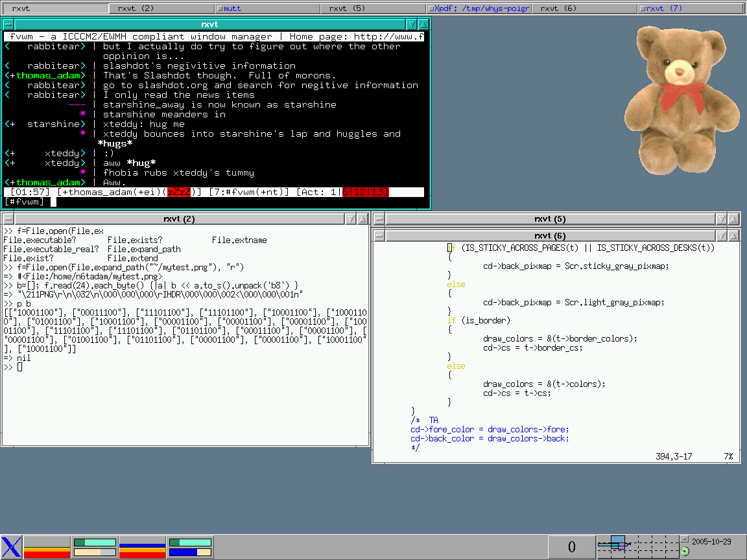The height and width of the screenshot is (560, 747).
Task: Click the IS_STICKY_ACROSS_PAGES(t) code line
Action: 581,248
